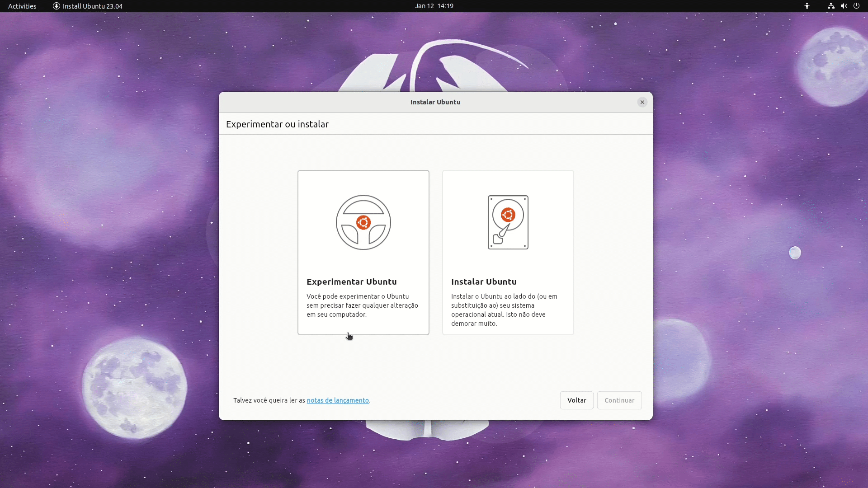Open the power menu icon in top bar
This screenshot has width=868, height=488.
856,6
